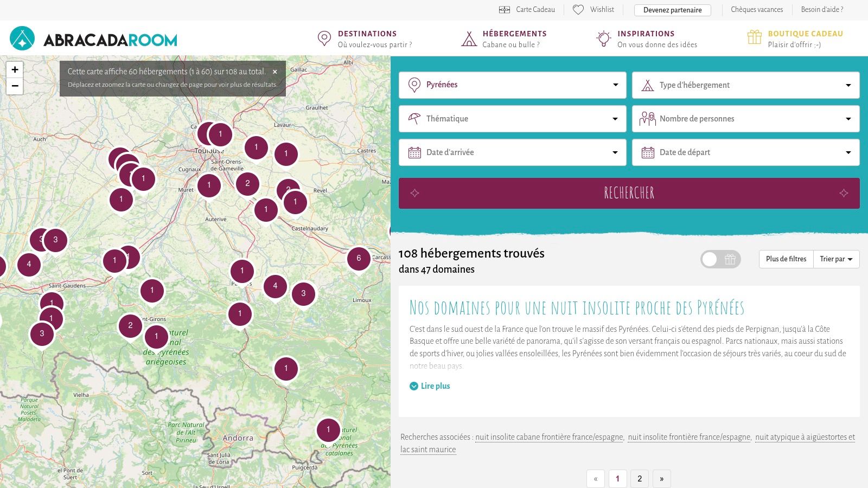Click previous page arrow in pagination
This screenshot has height=488, width=868.
[596, 479]
